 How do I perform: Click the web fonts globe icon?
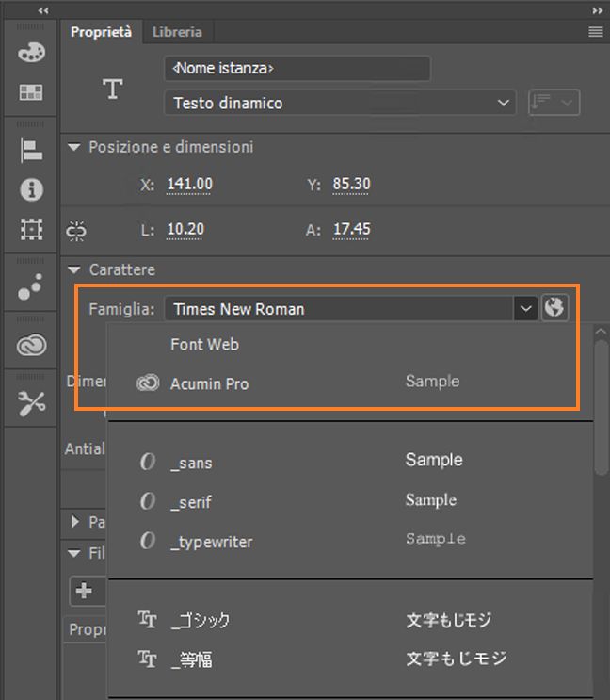(554, 307)
